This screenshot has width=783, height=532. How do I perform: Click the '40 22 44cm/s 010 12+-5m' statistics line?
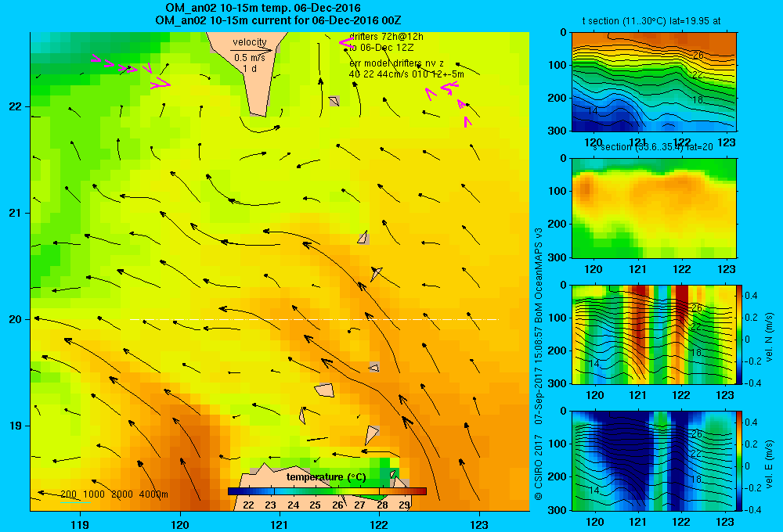(x=406, y=74)
